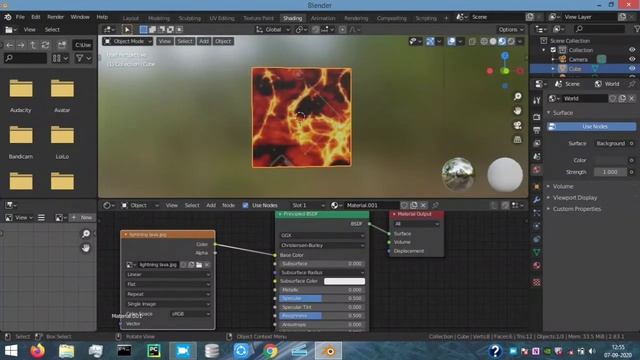The image size is (640, 360).
Task: Click the Use Nodes button in World surface
Action: pos(591,127)
